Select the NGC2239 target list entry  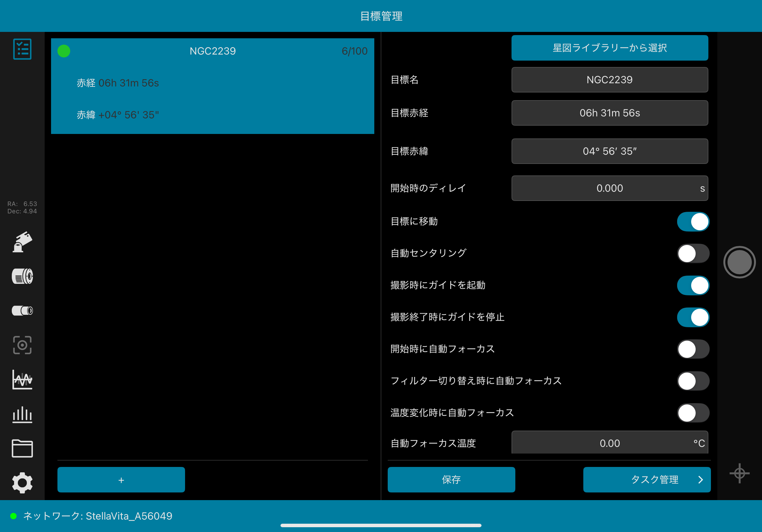(x=213, y=86)
